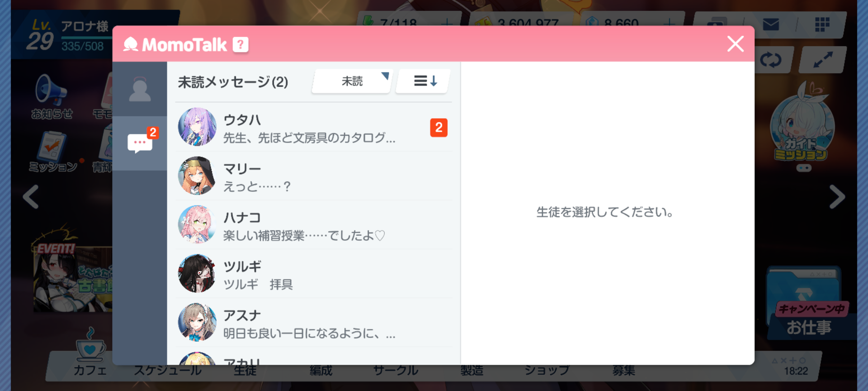This screenshot has height=391, width=868.
Task: Click the expand fullscreen arrows icon
Action: click(823, 60)
